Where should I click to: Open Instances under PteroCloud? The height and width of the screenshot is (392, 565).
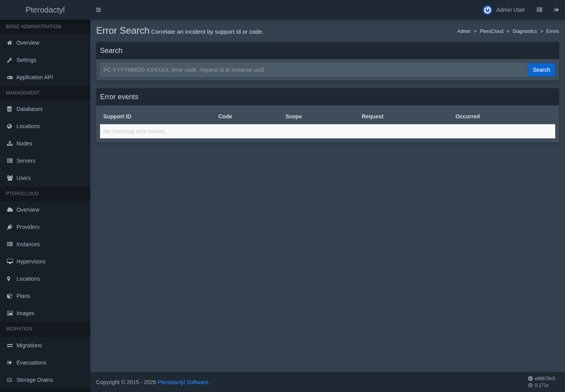pyautogui.click(x=45, y=244)
